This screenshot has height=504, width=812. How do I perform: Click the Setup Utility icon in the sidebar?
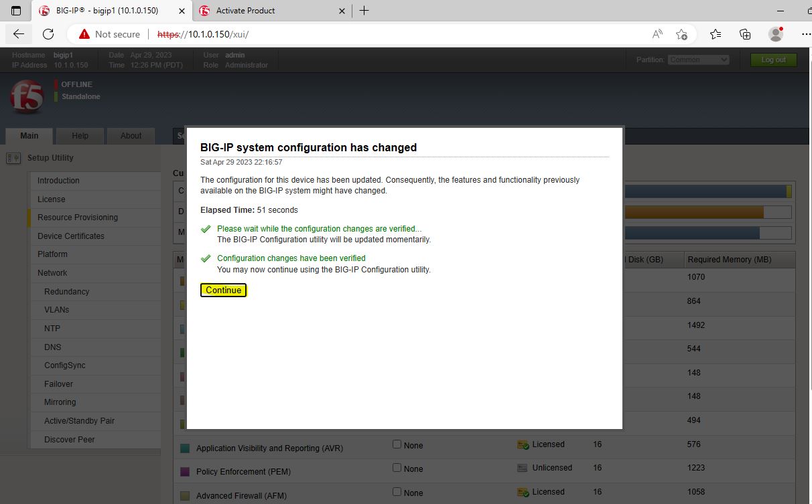point(13,158)
